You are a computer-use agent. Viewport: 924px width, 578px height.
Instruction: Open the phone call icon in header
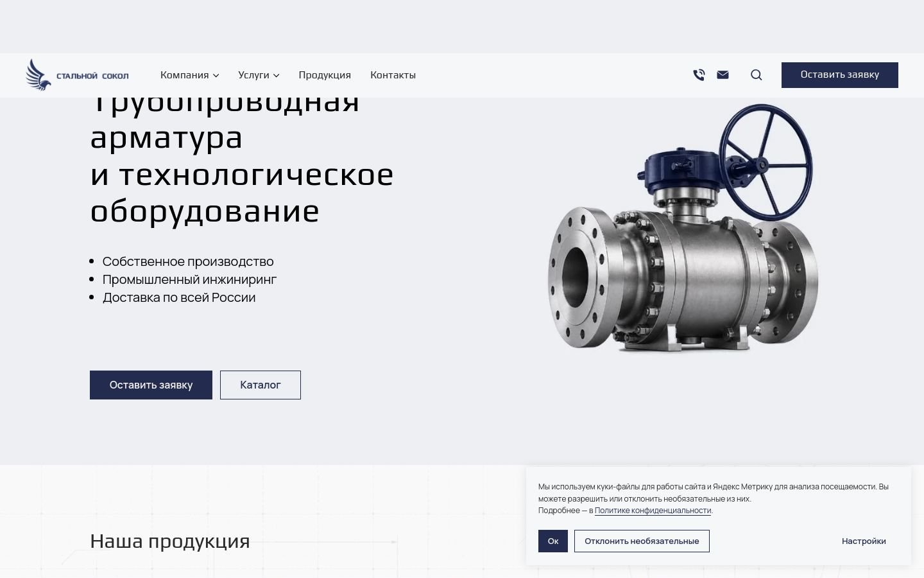[699, 75]
